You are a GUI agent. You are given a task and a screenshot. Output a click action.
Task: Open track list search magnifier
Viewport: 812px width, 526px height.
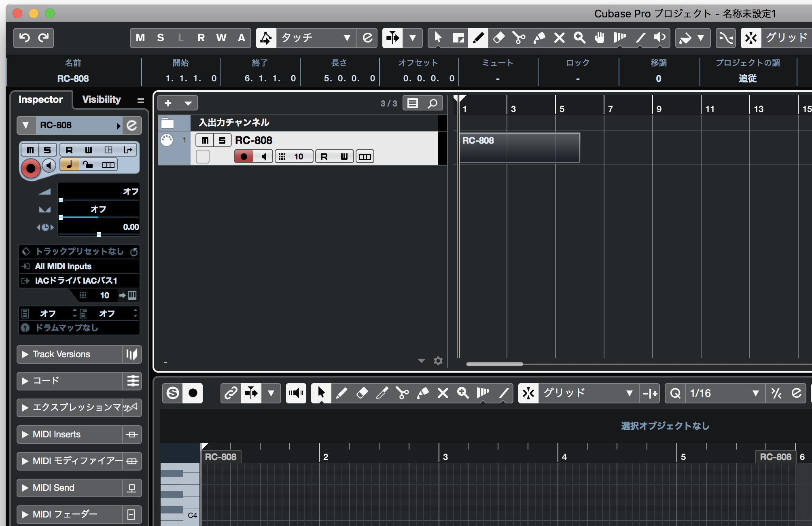tap(433, 104)
